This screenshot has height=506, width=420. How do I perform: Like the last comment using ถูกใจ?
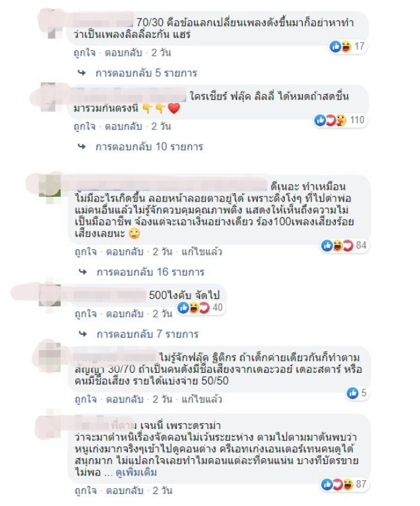coord(85,491)
